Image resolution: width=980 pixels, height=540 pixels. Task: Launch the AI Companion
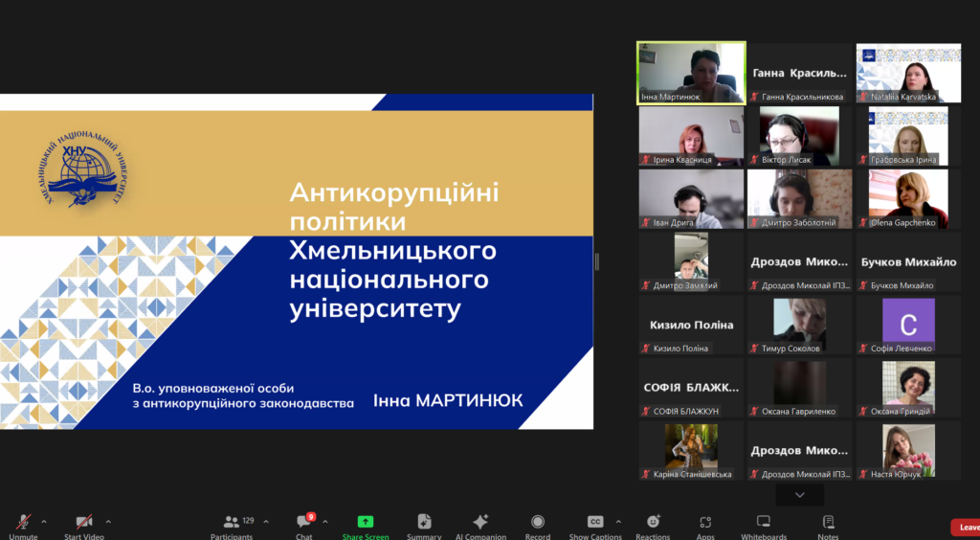point(480,523)
